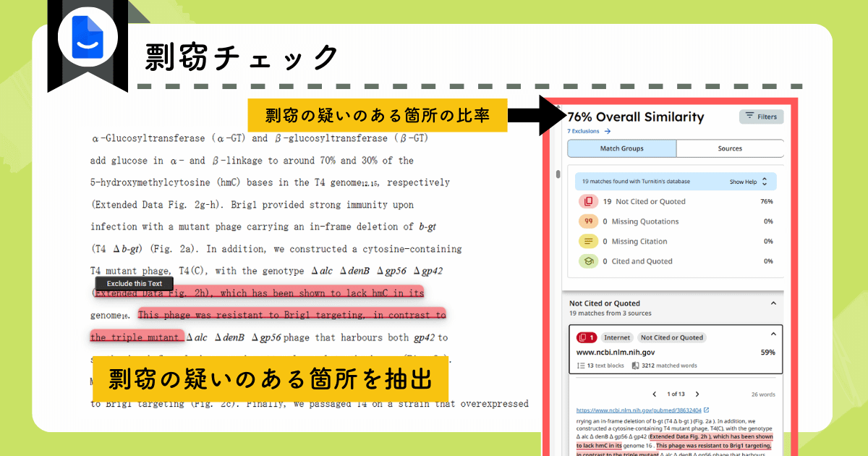Collapse the www.ncbi.nlm.nih.gov source card
Viewport: 868px width, 456px height.
773,334
